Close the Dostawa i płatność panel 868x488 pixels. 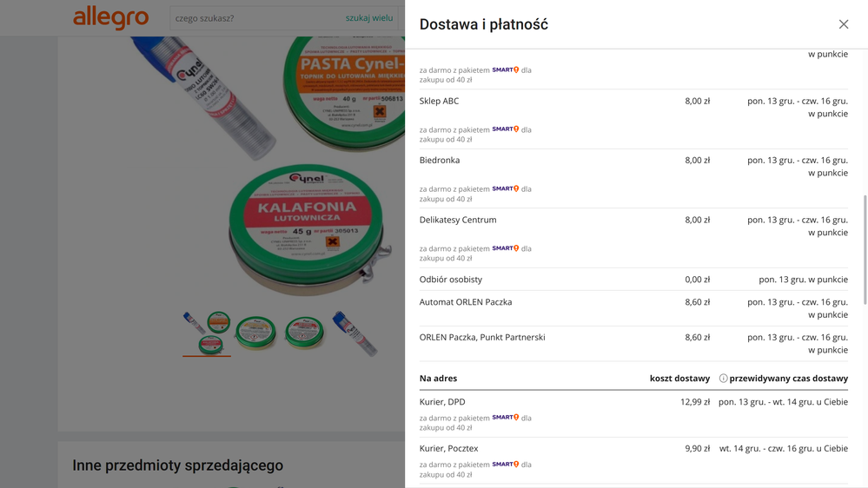843,24
